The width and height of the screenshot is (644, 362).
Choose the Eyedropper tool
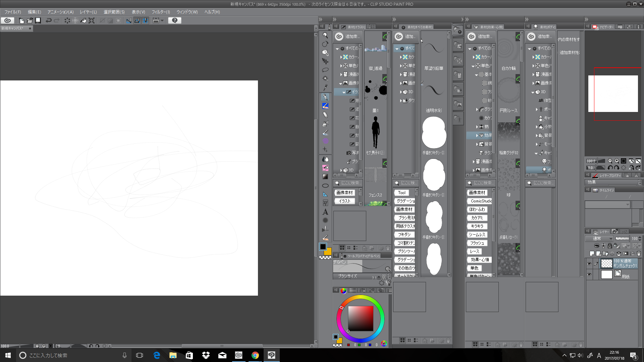[x=325, y=87]
